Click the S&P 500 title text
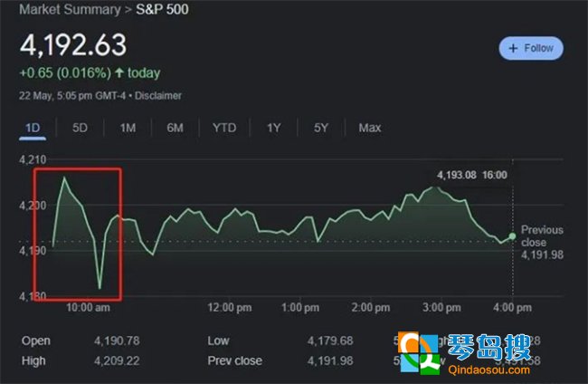Image resolution: width=588 pixels, height=384 pixels. tap(162, 9)
